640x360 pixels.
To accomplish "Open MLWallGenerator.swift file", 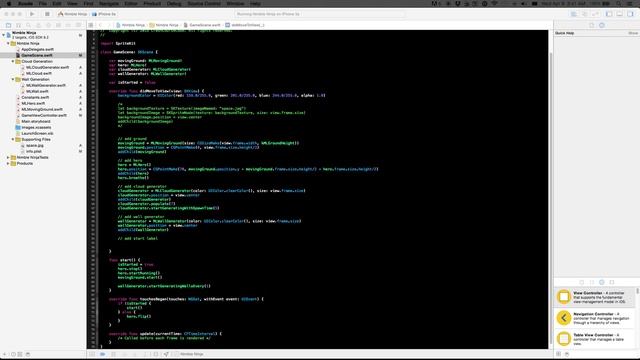I will click(46, 85).
